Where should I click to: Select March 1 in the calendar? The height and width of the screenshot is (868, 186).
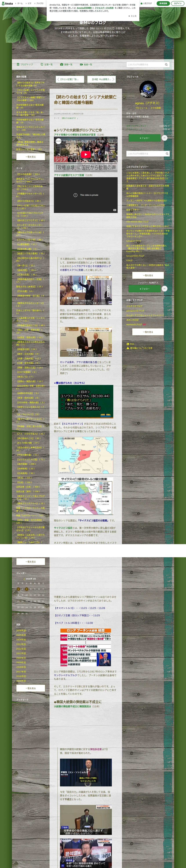pyautogui.click(x=18, y=589)
